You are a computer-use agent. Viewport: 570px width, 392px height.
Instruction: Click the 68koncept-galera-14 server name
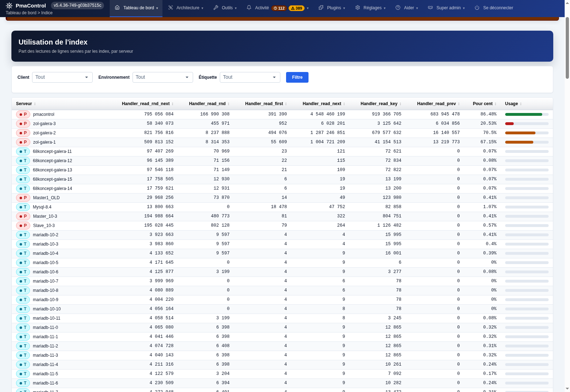[52, 189]
